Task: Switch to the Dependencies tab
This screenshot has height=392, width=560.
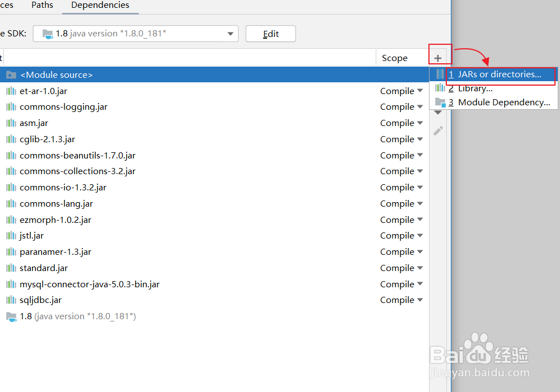Action: tap(100, 5)
